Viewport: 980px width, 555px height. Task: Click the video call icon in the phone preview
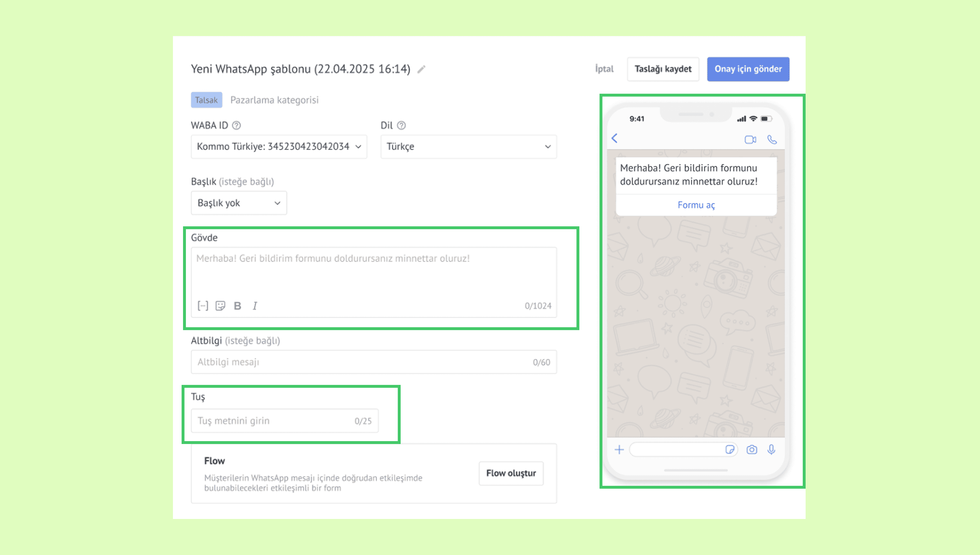(x=750, y=139)
